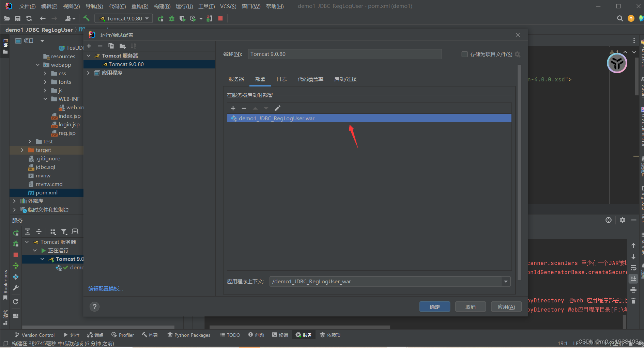Expand 外部库 node in project tree
644x348 pixels.
click(14, 201)
